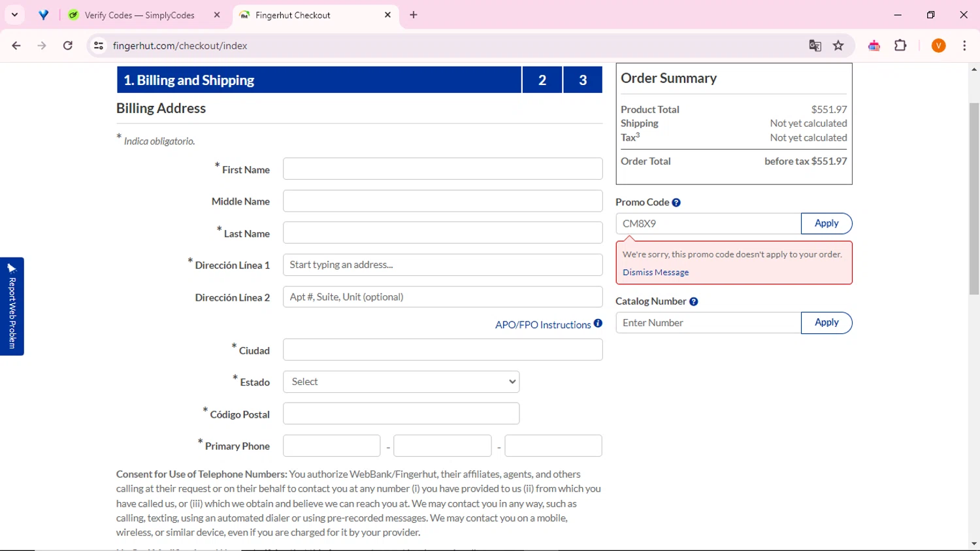
Task: Click the address bar URL fingerhut.com/checkout/index
Action: point(180,46)
